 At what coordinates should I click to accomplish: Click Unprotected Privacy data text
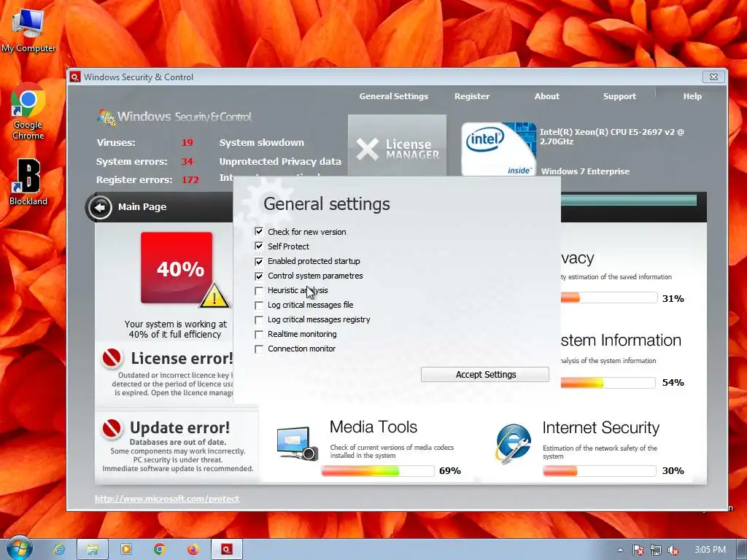pyautogui.click(x=280, y=161)
